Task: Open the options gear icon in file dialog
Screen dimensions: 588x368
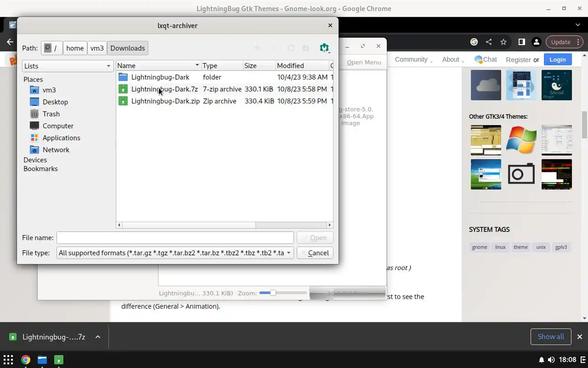Action: point(325,48)
